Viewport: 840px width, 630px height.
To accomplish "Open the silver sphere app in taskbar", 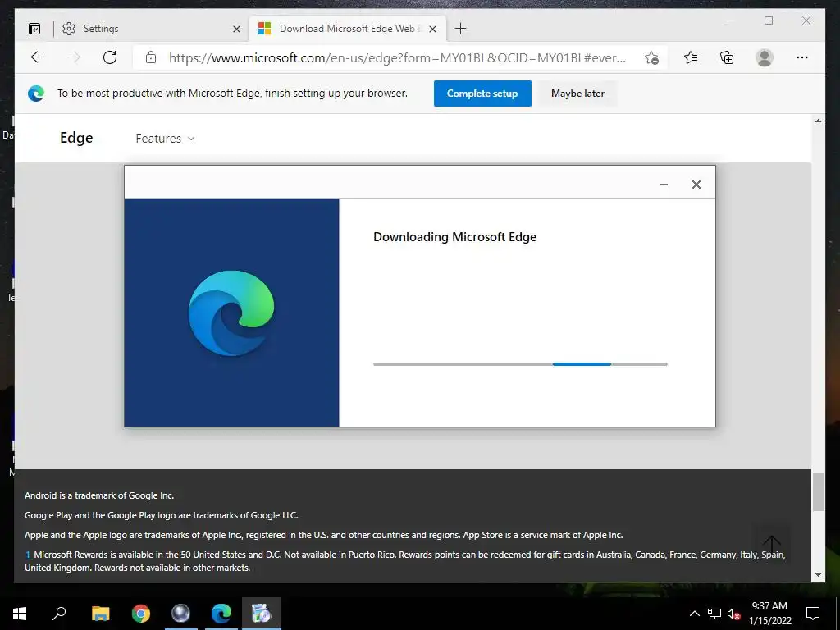I will (x=181, y=614).
